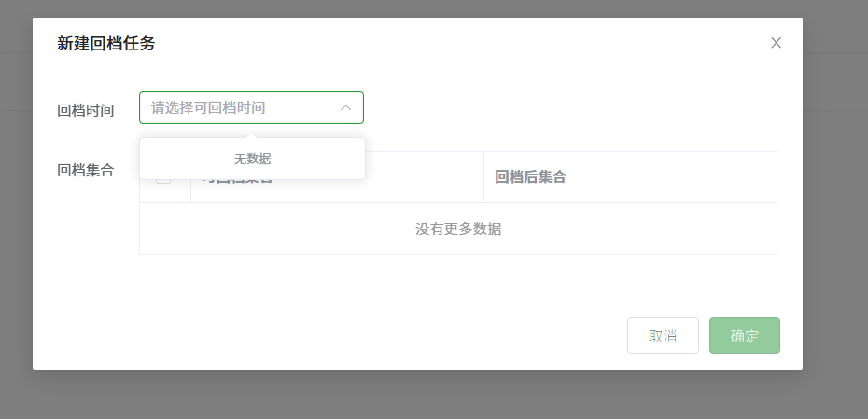The width and height of the screenshot is (868, 419).
Task: Collapse the dropdown using the chevron arrow
Action: pyautogui.click(x=346, y=108)
